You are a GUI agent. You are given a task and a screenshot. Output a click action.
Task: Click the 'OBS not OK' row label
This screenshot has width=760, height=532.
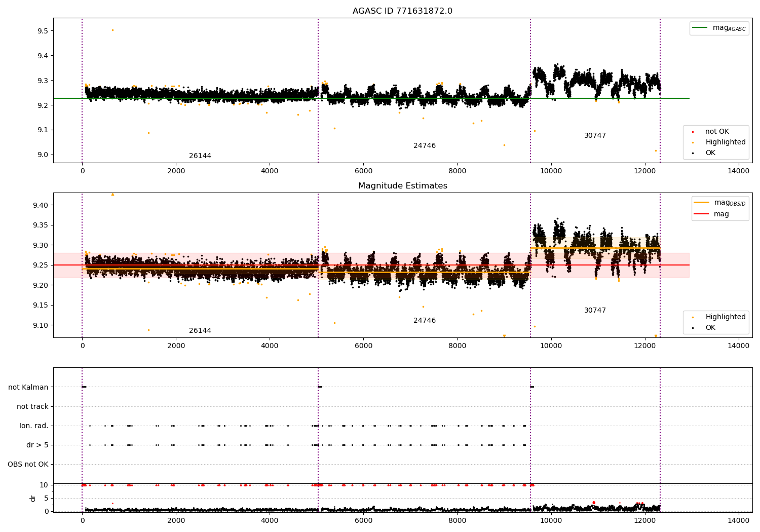coord(28,464)
